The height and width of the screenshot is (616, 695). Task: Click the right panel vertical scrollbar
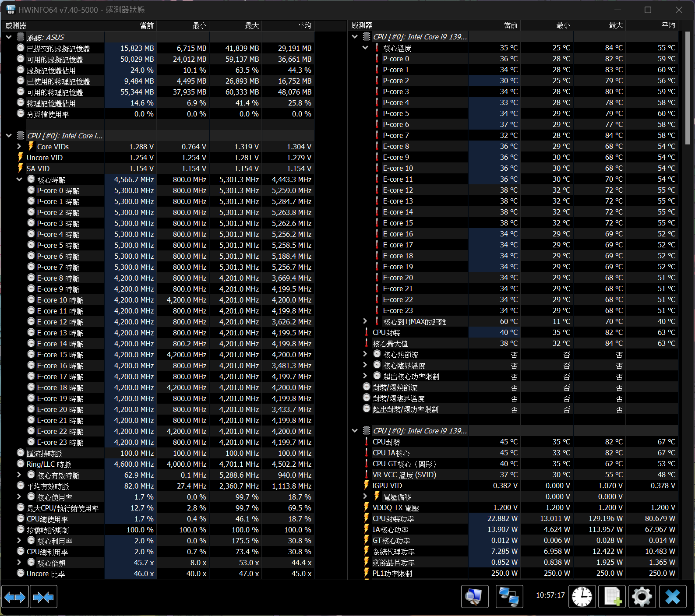(687, 88)
